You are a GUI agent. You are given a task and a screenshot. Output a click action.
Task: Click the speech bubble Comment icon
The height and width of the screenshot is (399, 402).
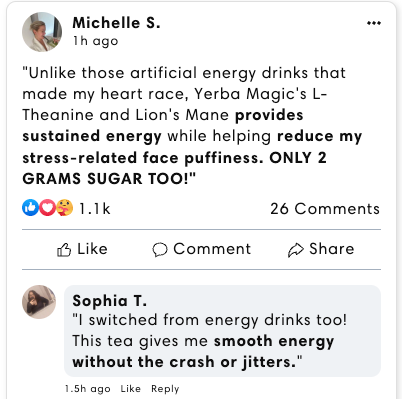(160, 250)
